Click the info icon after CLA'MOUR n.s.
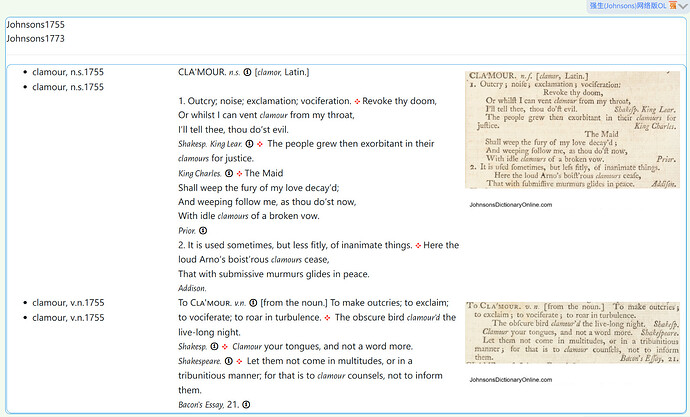The image size is (690, 417). coord(247,72)
